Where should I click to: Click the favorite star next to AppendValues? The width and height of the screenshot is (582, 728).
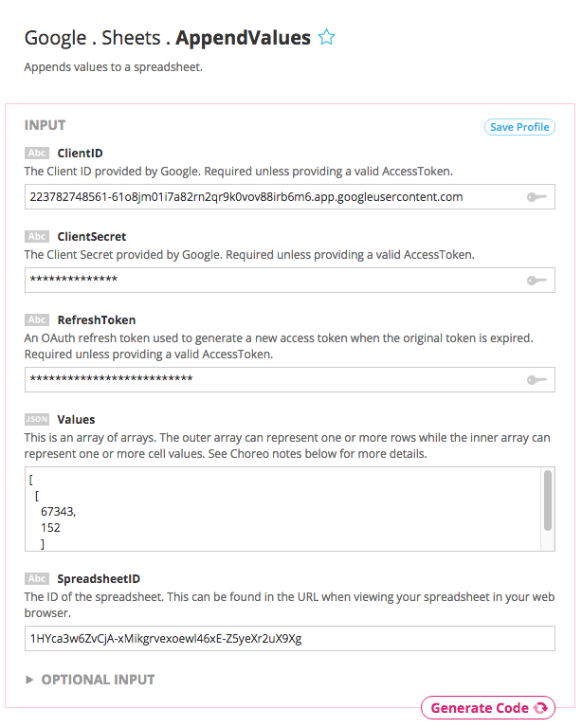[x=327, y=38]
